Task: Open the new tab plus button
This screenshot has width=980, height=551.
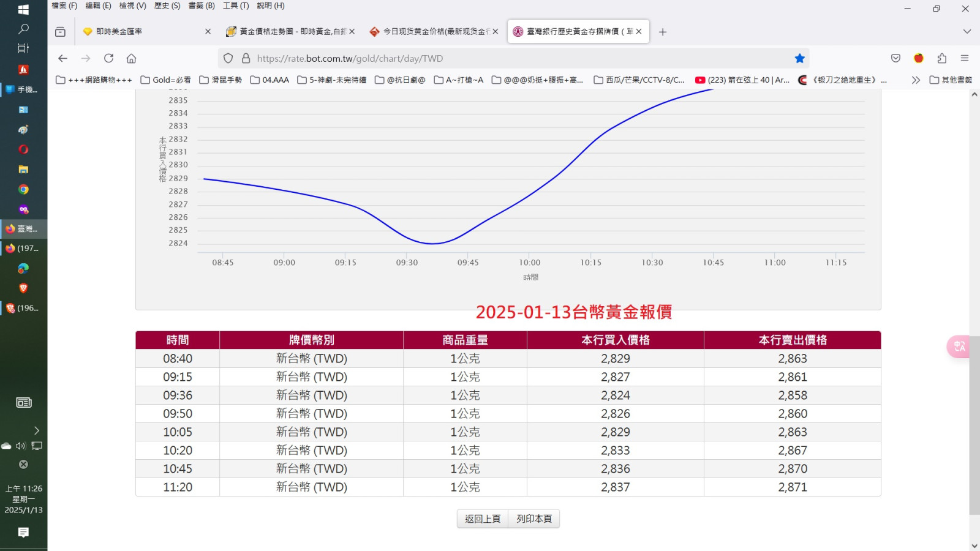Action: [x=663, y=32]
